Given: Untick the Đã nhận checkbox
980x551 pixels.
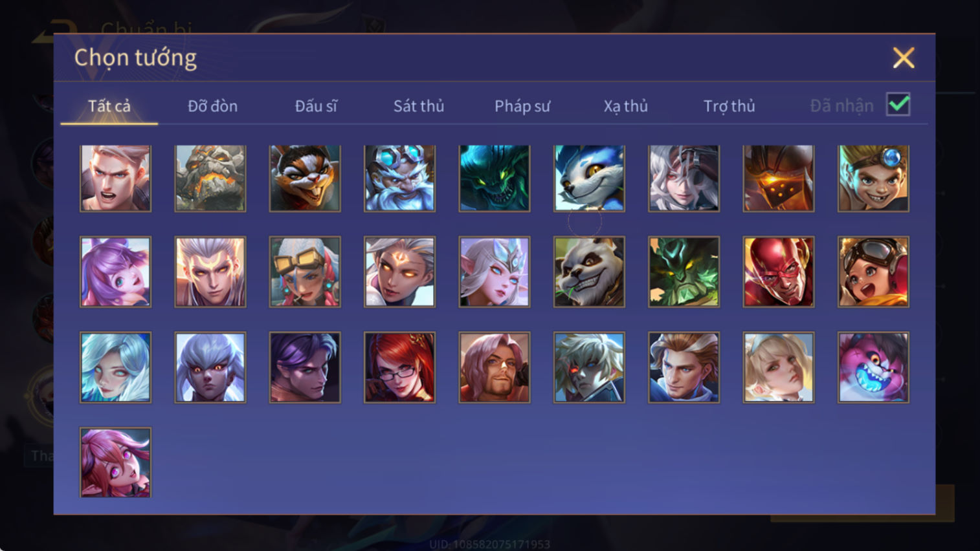Looking at the screenshot, I should pos(898,105).
